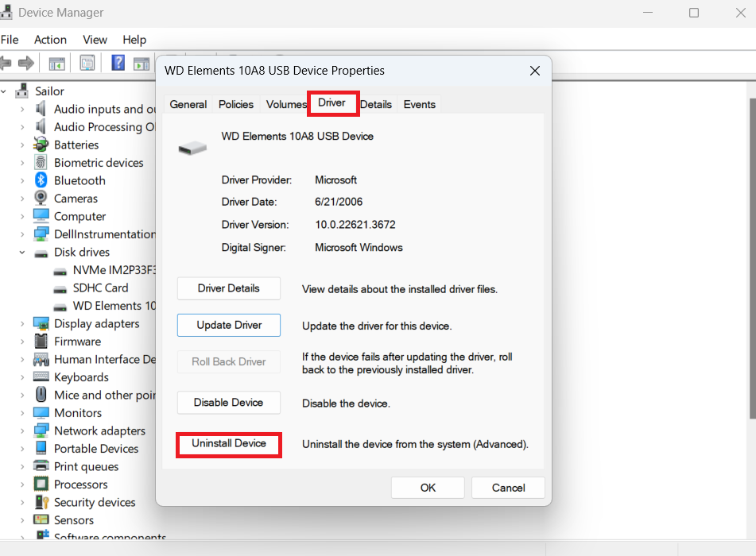Expand the Bluetooth node chevron
Viewport: 756px width, 556px height.
(x=22, y=180)
